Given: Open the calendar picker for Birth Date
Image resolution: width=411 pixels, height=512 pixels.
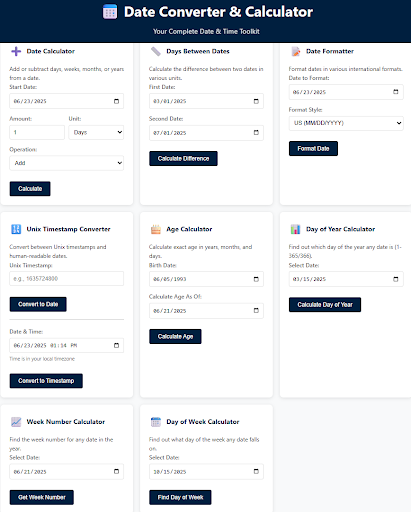Looking at the screenshot, I should tap(256, 279).
